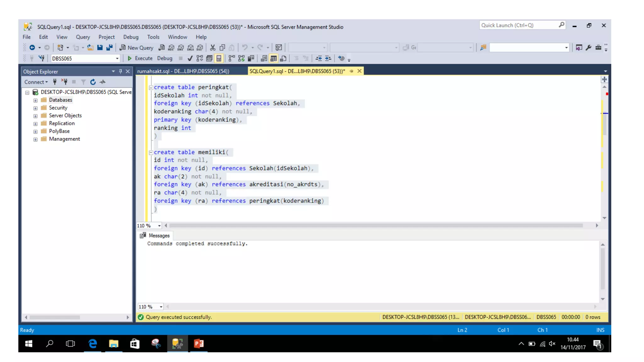
Task: Open the Query menu
Action: [83, 37]
